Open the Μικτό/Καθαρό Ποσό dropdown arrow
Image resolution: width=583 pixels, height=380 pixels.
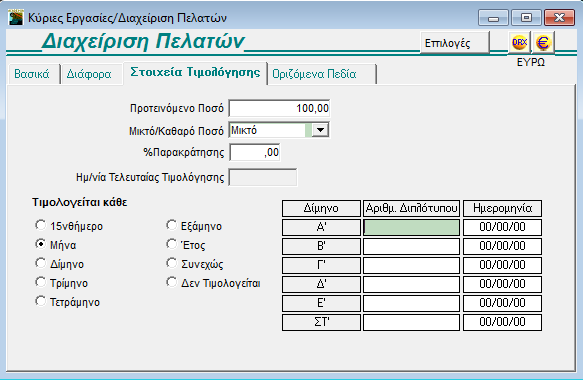tap(321, 130)
